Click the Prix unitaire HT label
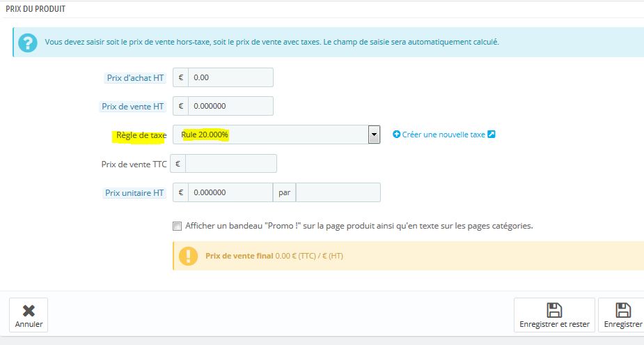644x345 pixels. pos(134,193)
